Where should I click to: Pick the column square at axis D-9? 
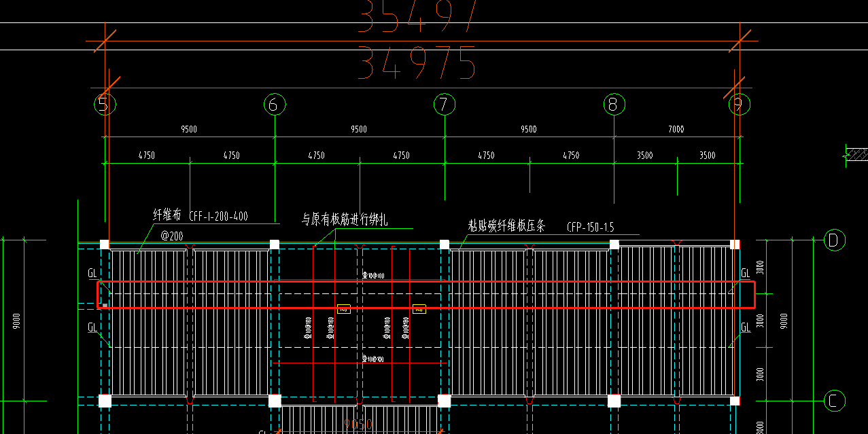pos(735,244)
